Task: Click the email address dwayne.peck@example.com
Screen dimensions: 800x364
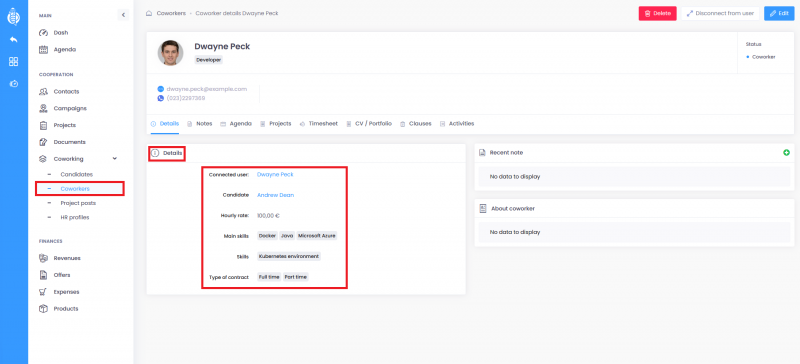Action: point(207,89)
